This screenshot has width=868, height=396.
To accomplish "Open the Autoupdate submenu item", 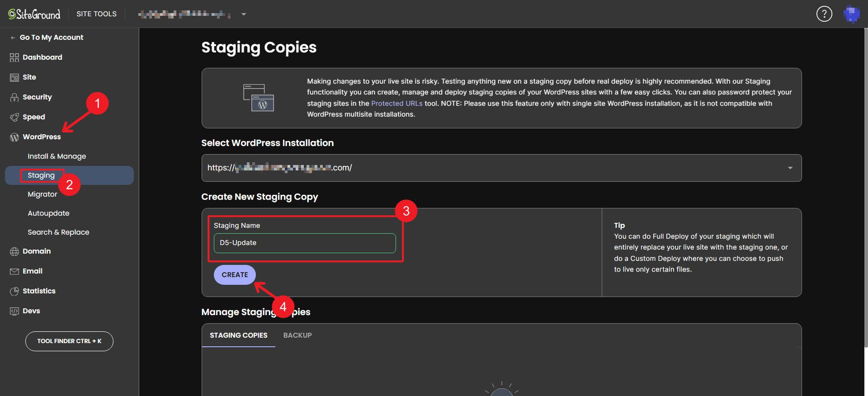I will tap(48, 213).
